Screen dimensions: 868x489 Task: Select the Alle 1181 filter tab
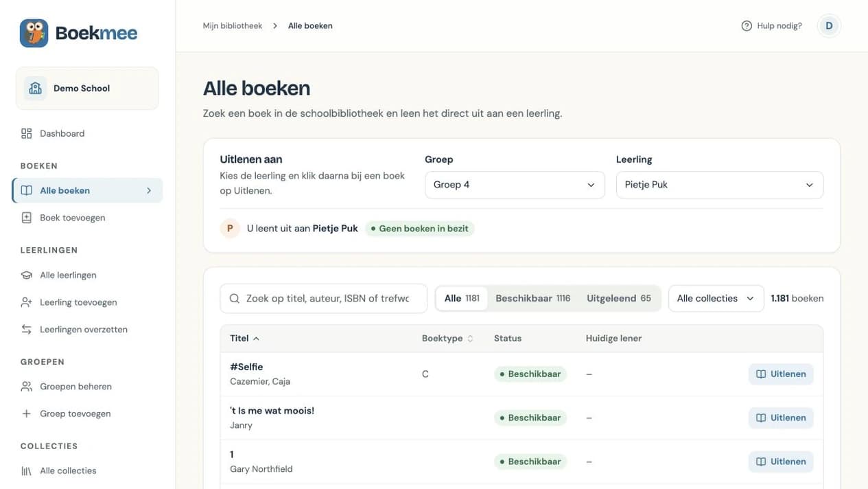pos(462,298)
